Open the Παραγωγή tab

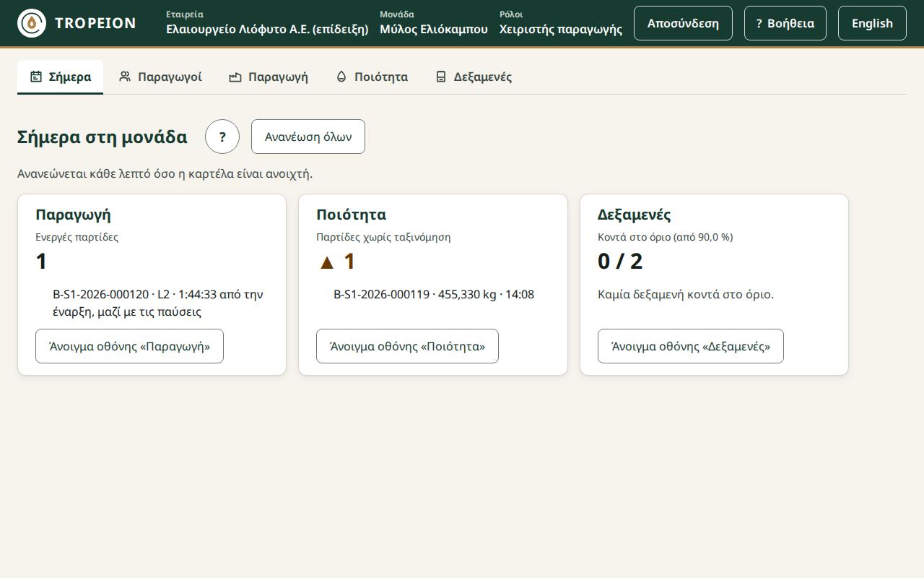pyautogui.click(x=269, y=77)
